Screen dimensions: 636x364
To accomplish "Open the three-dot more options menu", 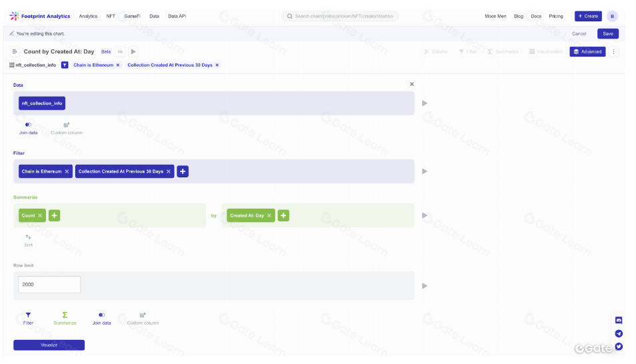I will point(614,51).
